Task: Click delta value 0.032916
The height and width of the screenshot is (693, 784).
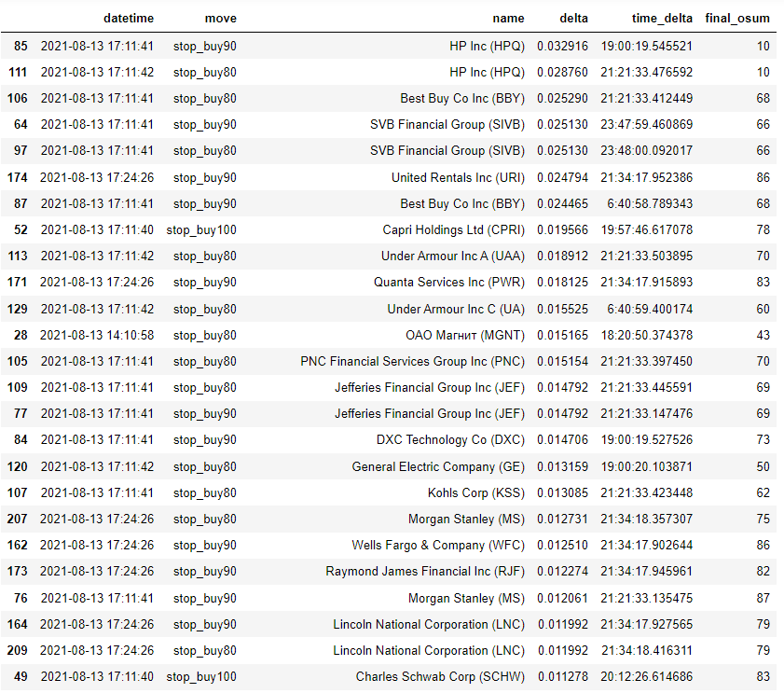Action: [562, 46]
